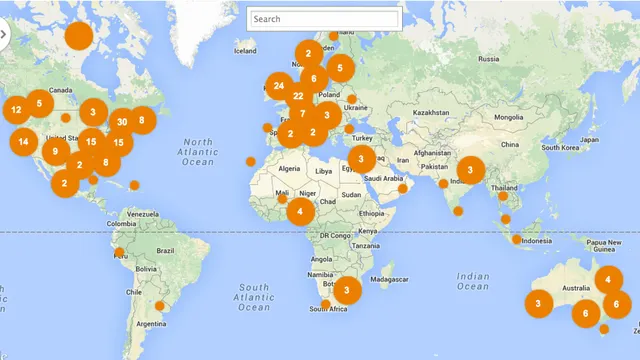Select the small marker at India's southern tip
640x360 pixels.
tap(458, 211)
